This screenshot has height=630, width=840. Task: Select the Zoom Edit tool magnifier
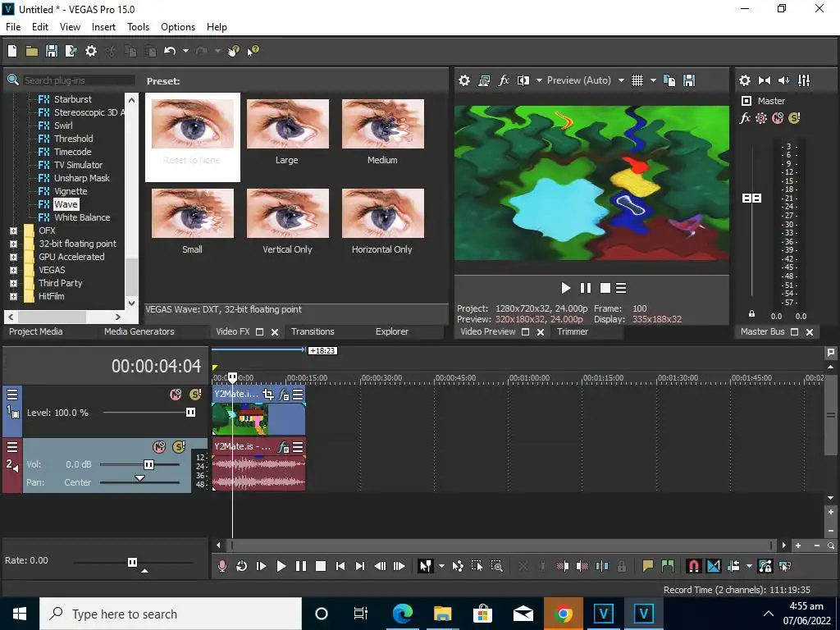tap(496, 566)
